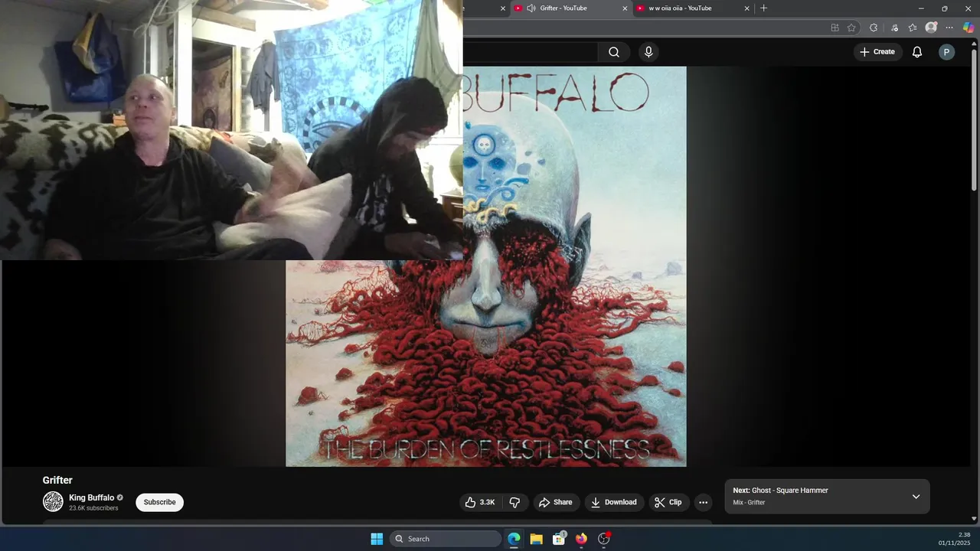980x551 pixels.
Task: Open Edge Settings and more menu
Action: 949,28
